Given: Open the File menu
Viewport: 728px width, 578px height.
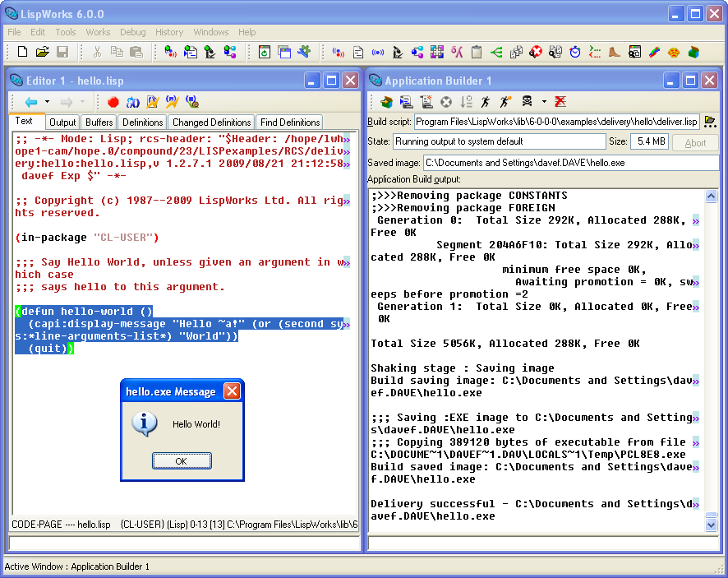Looking at the screenshot, I should [14, 32].
